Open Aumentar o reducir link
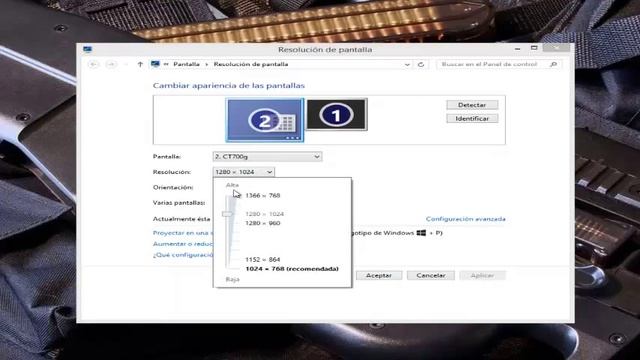Image resolution: width=640 pixels, height=360 pixels. [183, 244]
